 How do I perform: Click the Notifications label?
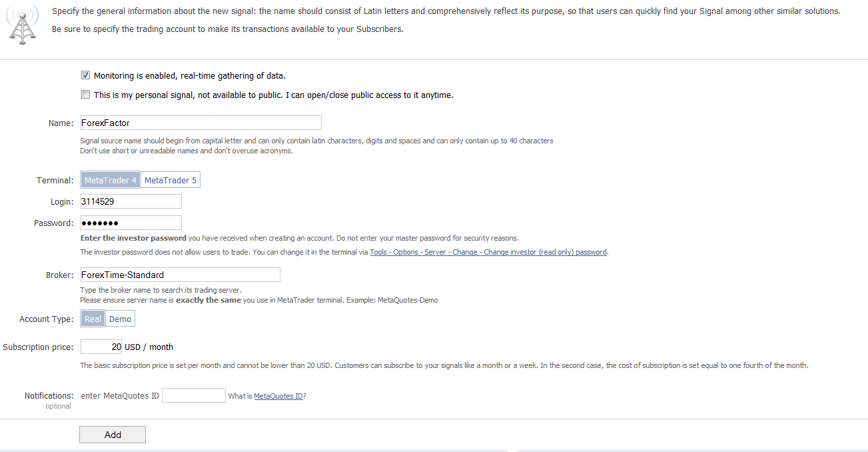pos(49,395)
